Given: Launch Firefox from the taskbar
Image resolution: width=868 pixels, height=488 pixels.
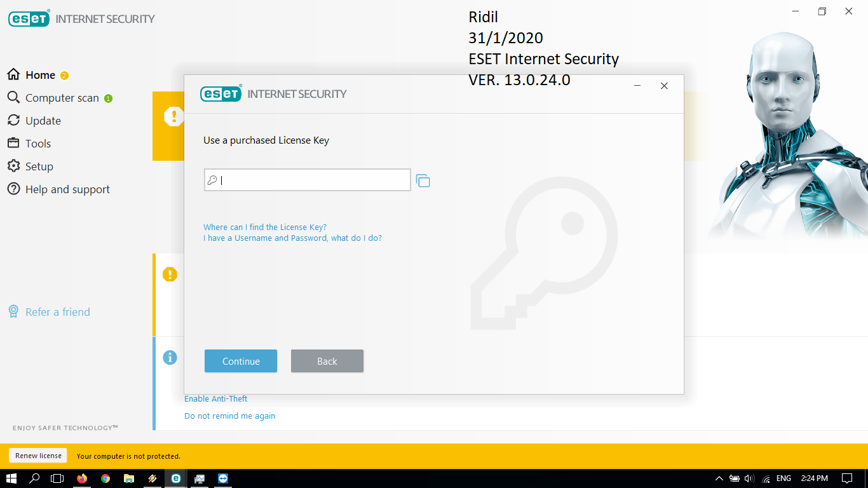Looking at the screenshot, I should pos(82,478).
